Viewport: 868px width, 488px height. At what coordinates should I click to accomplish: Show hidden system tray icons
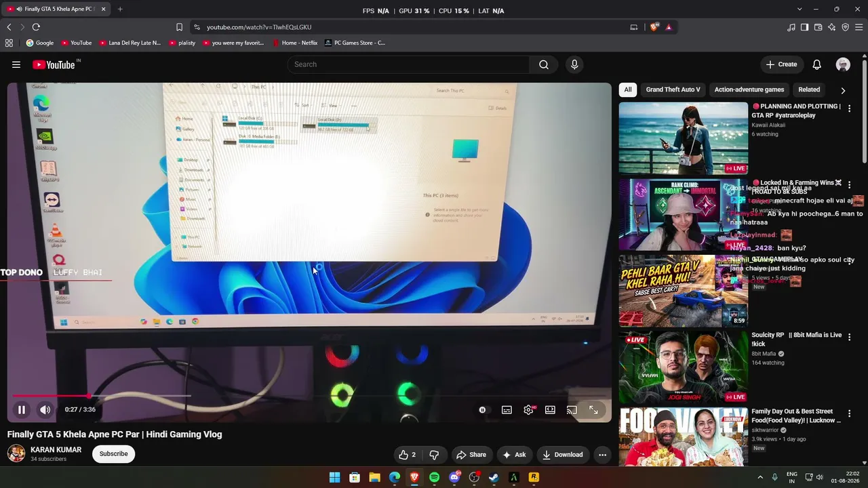pyautogui.click(x=760, y=478)
